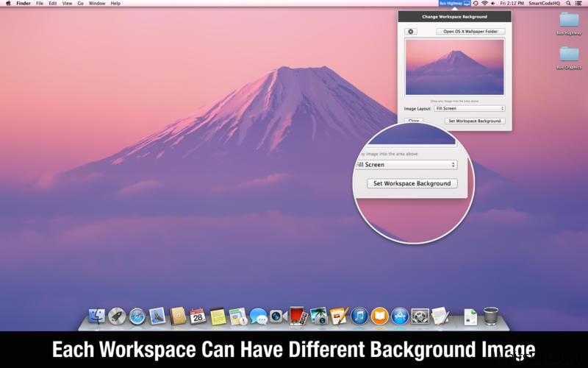Open Spotlight search magnifier icon
This screenshot has height=368, width=588.
pos(568,3)
